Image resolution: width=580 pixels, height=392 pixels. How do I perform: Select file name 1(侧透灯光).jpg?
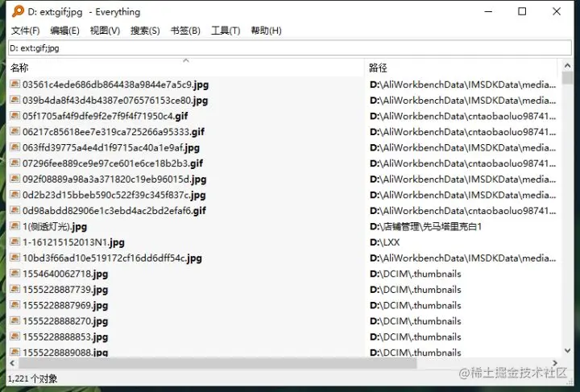[x=55, y=226]
